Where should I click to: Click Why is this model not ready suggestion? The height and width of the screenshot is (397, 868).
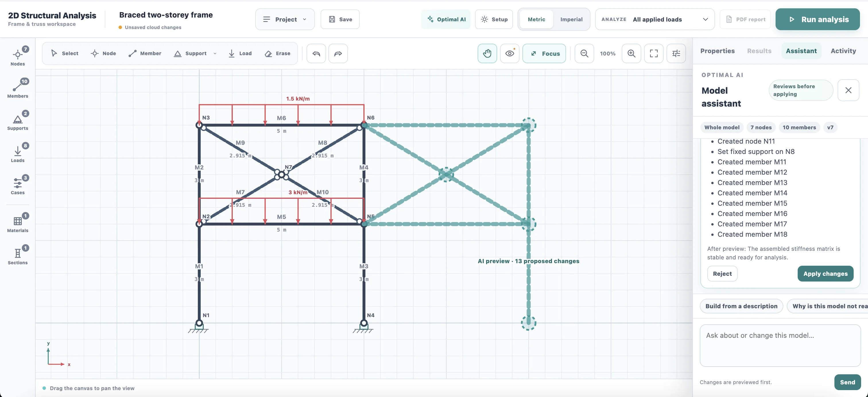[x=827, y=306]
